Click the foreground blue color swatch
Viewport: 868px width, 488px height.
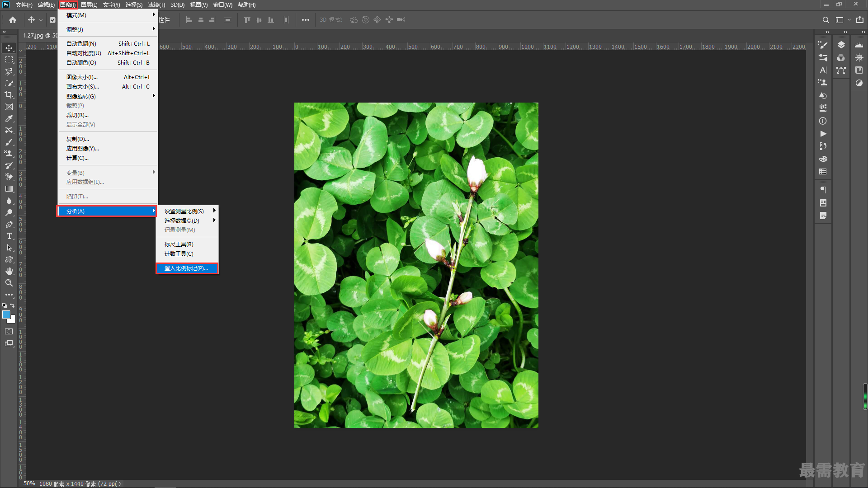coord(6,314)
